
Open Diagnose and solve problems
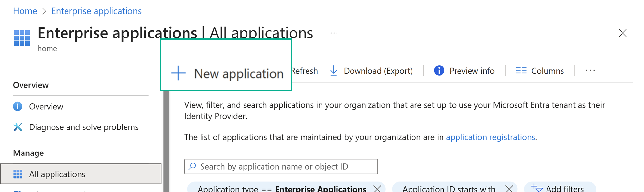coord(81,127)
